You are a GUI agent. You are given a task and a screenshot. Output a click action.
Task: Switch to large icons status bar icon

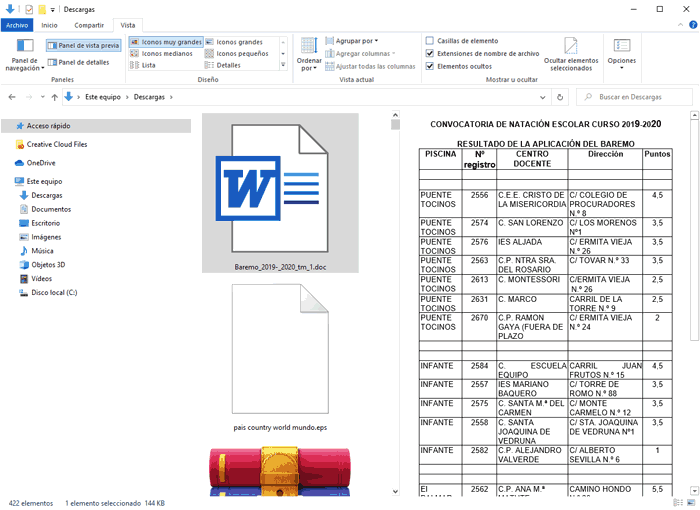[691, 503]
